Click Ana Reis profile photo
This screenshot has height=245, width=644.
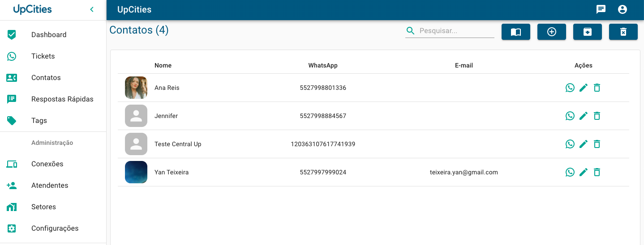click(x=136, y=88)
